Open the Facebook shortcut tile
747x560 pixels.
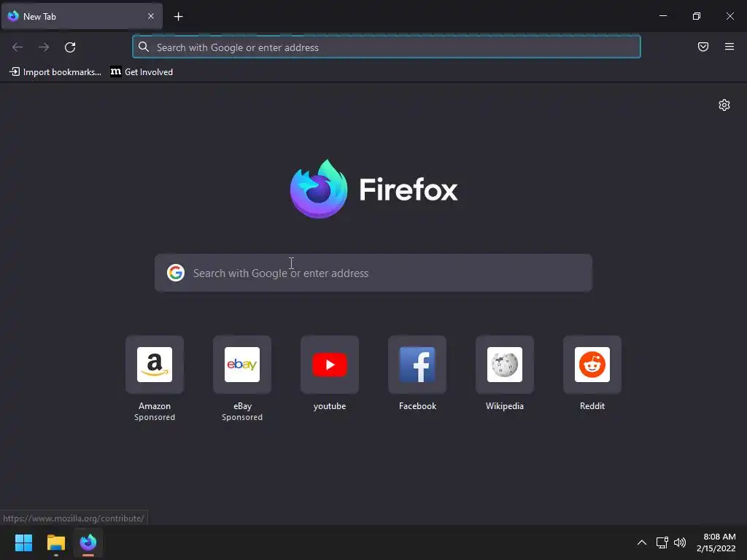(x=417, y=365)
